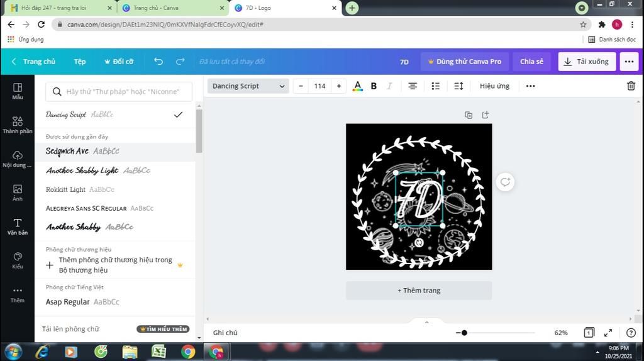Open a new browser tab

[352, 8]
